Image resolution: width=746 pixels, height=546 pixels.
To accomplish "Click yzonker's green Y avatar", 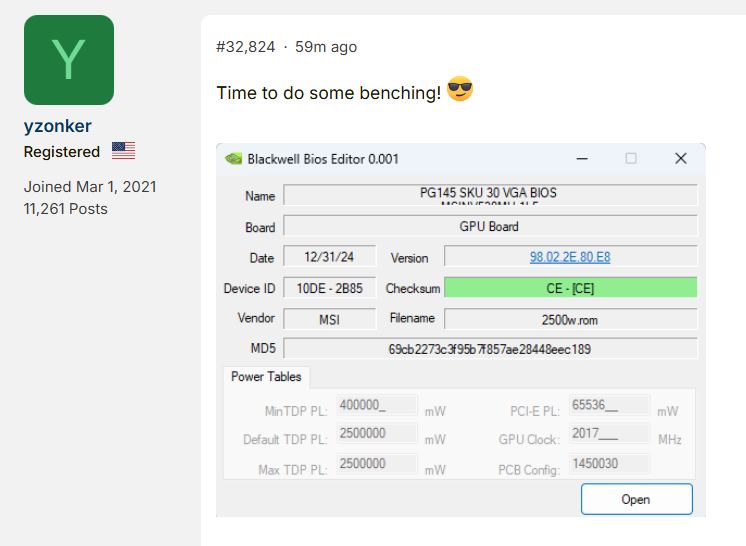I will (68, 60).
